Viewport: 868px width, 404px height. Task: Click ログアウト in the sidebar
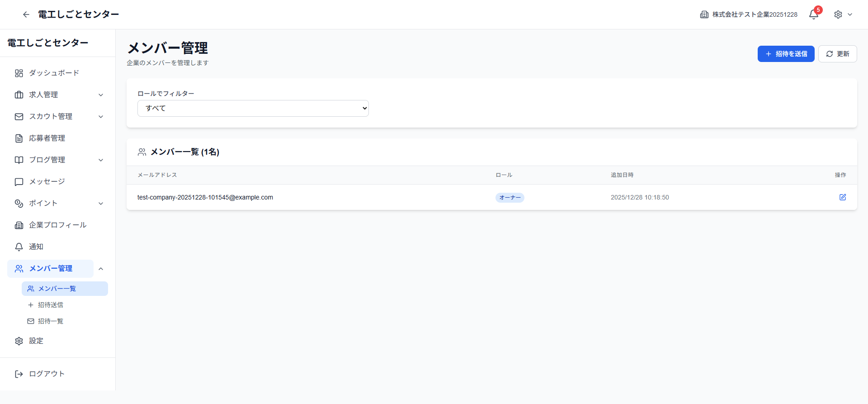47,374
